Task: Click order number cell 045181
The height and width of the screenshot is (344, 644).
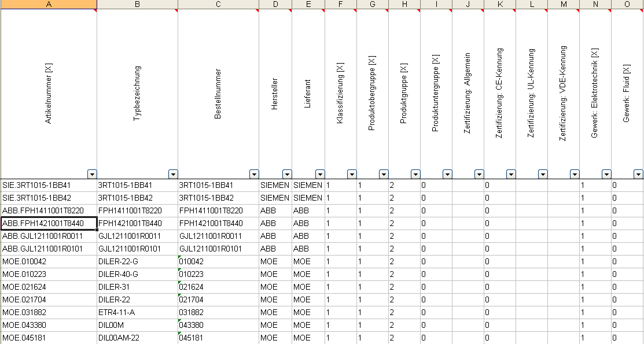Action: pos(219,338)
